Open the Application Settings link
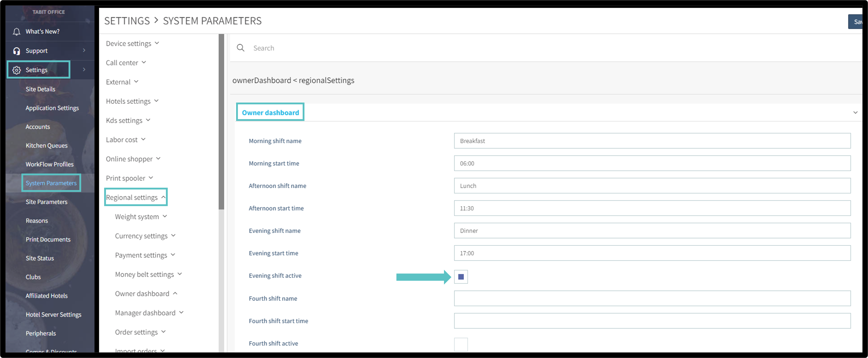The image size is (868, 358). pyautogui.click(x=52, y=108)
